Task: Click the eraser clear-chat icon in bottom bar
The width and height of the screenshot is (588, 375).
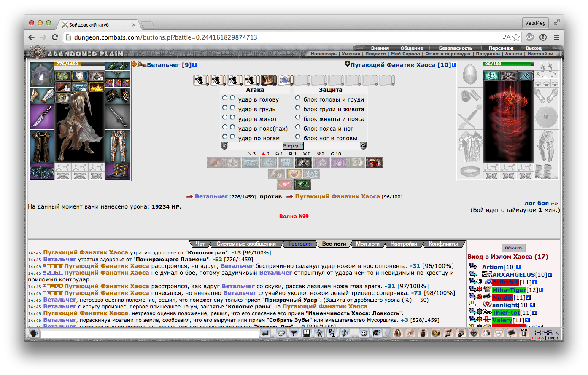Action: (x=281, y=333)
